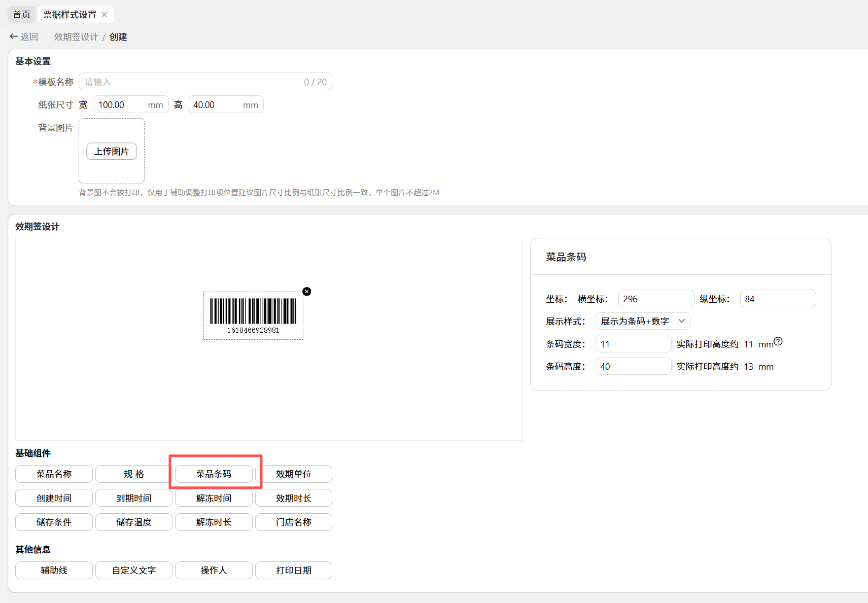Edit 横坐标 value 296
This screenshot has width=868, height=603.
656,299
